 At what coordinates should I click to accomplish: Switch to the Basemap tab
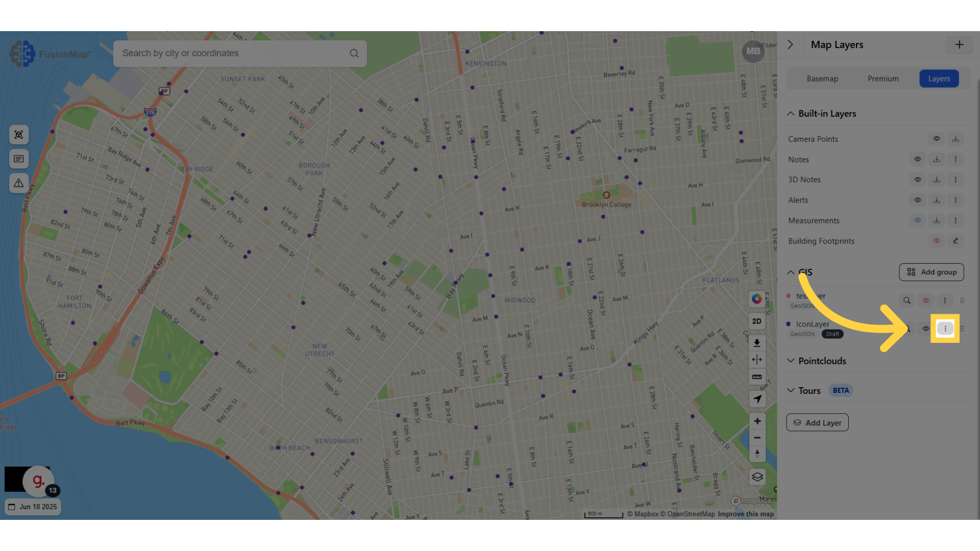pos(822,79)
